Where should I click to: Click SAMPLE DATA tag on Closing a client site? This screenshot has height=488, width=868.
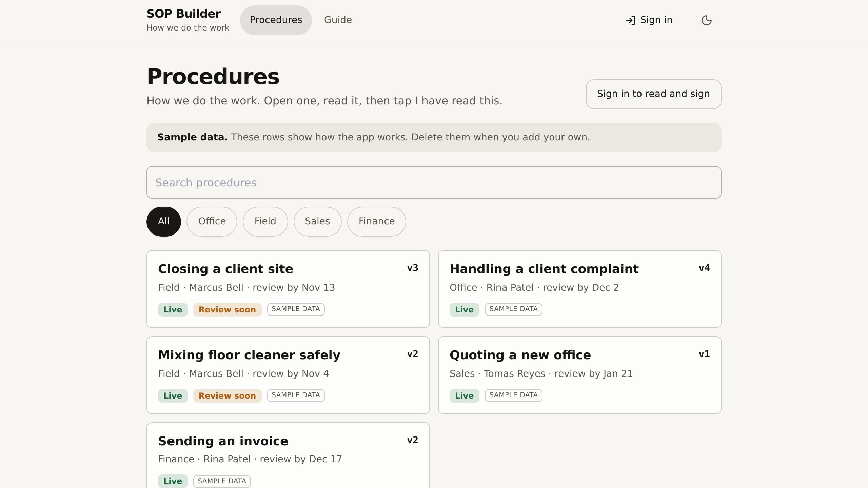point(296,309)
